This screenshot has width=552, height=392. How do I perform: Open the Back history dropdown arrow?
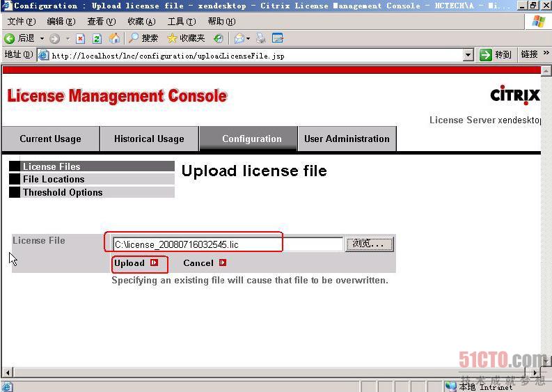42,38
